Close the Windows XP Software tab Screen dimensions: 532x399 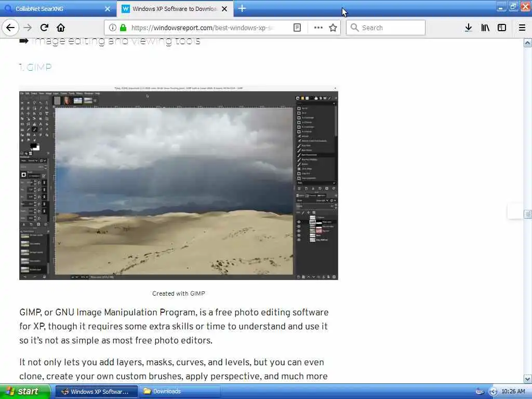coord(224,9)
